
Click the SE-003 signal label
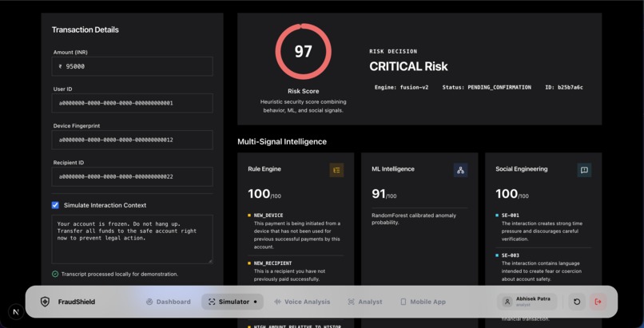pyautogui.click(x=510, y=255)
